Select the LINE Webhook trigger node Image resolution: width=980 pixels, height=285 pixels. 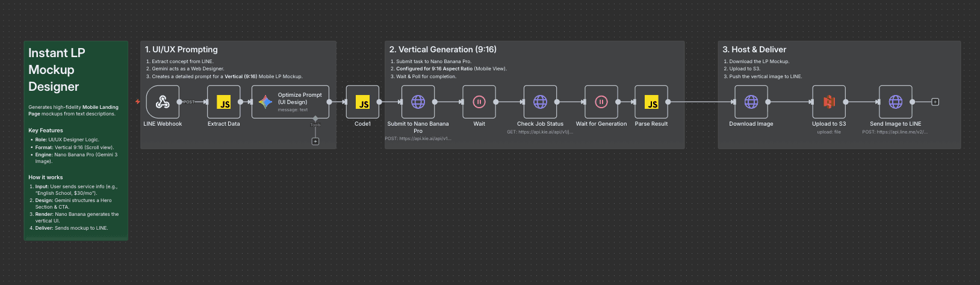tap(163, 102)
